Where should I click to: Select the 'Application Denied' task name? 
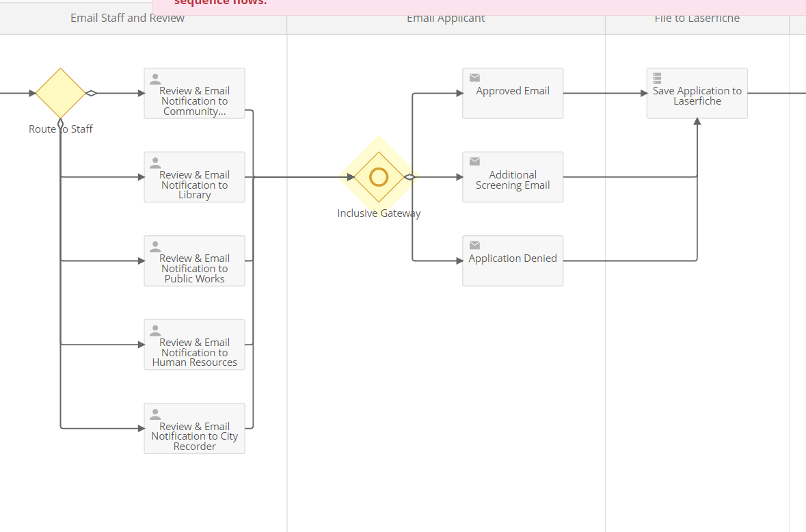513,258
